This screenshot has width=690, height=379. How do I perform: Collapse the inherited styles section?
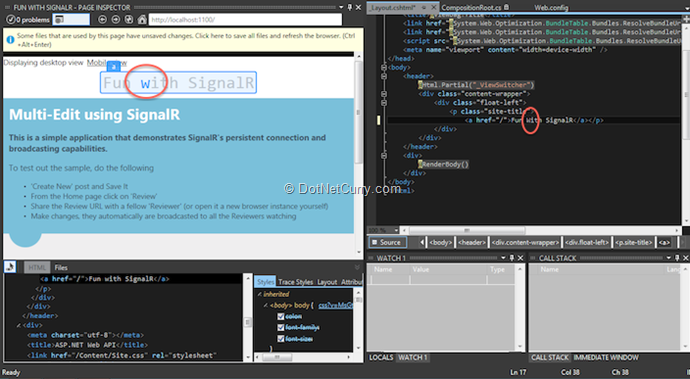[x=259, y=294]
